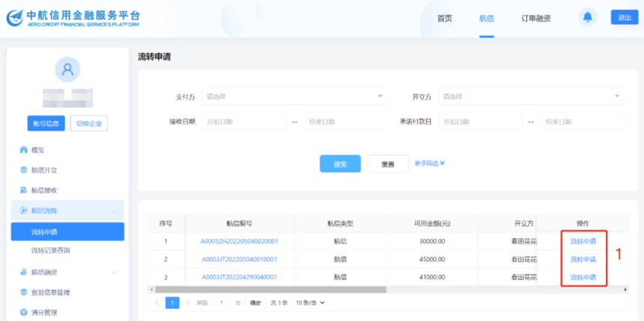This screenshot has width=644, height=321.
Task: Expand the 航信融资 sidebar section
Action: click(x=115, y=272)
